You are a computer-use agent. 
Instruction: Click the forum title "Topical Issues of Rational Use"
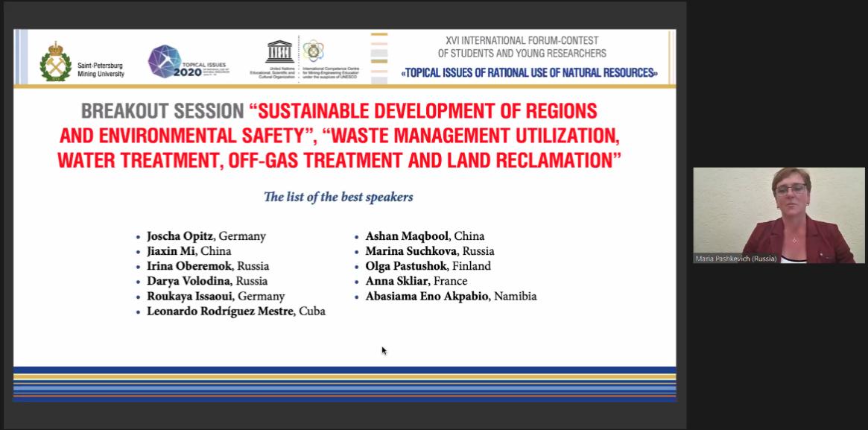click(530, 73)
